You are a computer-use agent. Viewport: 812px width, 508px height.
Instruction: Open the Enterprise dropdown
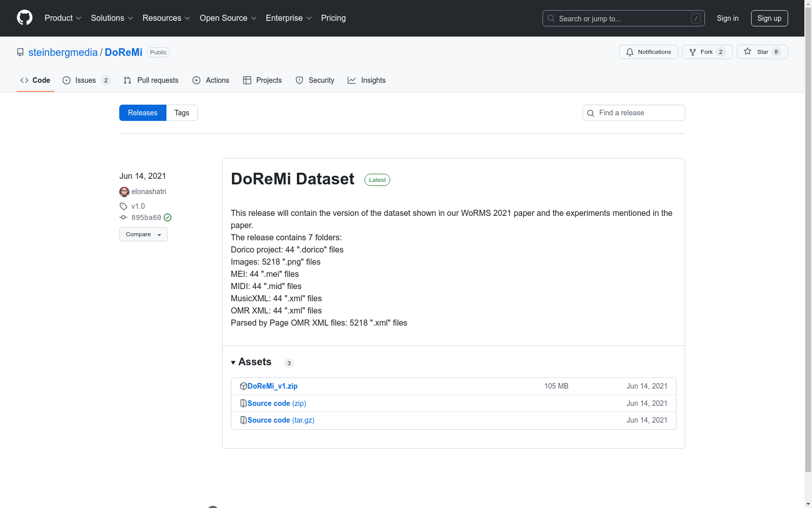[289, 18]
